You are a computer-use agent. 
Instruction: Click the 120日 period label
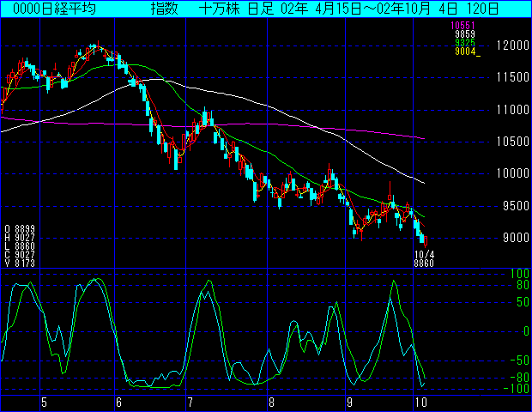pos(482,9)
